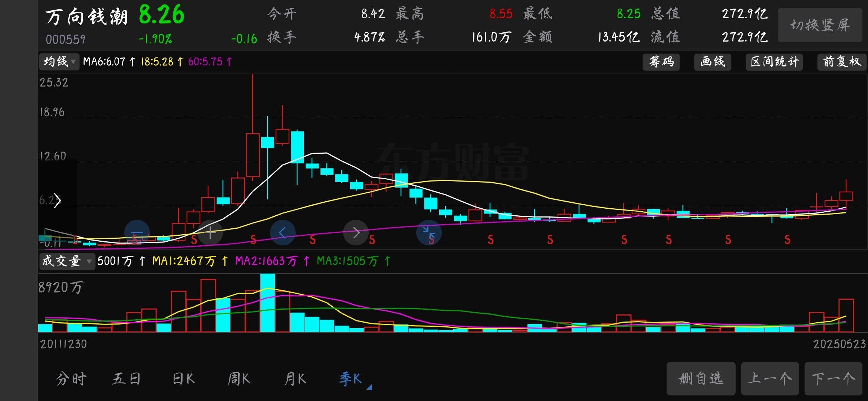The height and width of the screenshot is (401, 868).
Task: Click 删自选 to remove from watchlist
Action: 701,379
